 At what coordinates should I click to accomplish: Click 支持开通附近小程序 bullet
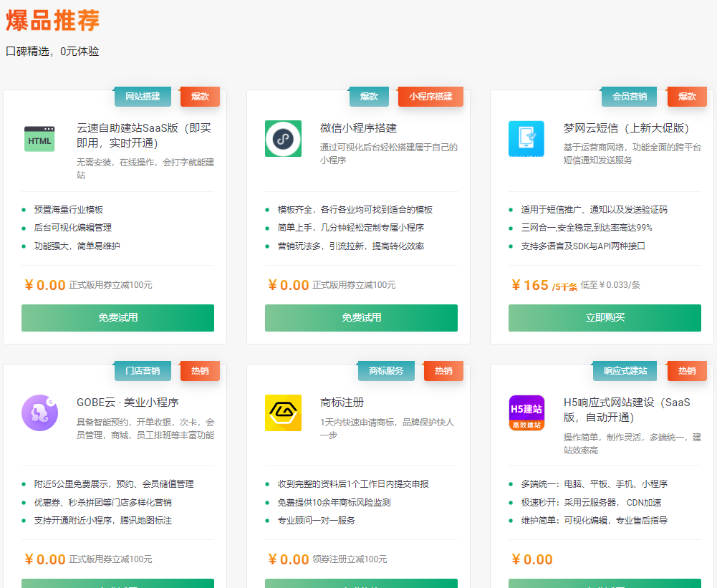[103, 521]
